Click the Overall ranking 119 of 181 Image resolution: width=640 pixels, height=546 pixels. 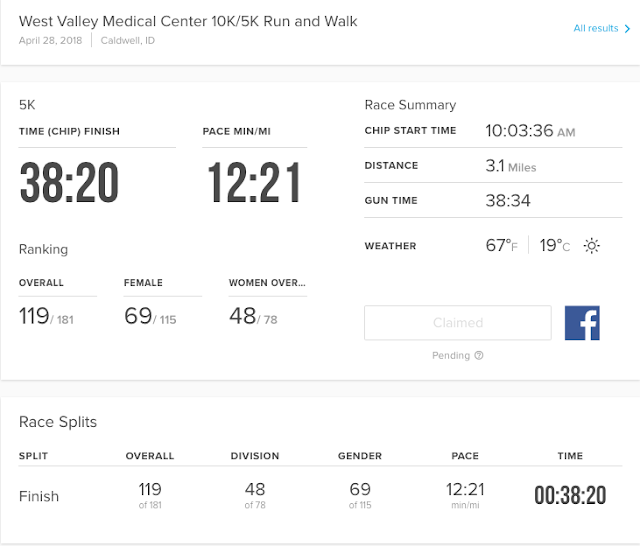coord(46,316)
